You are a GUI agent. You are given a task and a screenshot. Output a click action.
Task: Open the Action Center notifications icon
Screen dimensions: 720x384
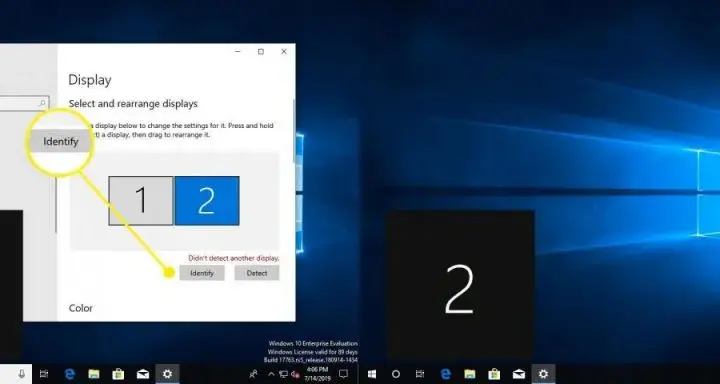(x=343, y=374)
